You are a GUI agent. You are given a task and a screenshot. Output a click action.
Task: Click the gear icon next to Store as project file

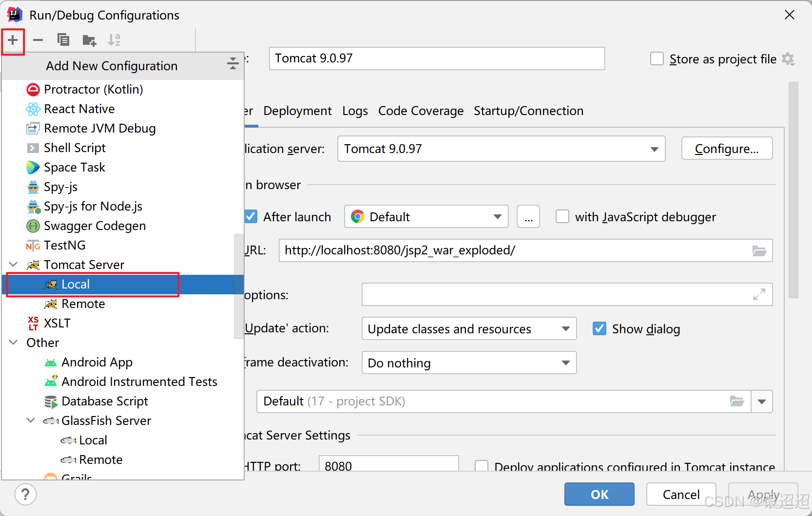point(788,59)
